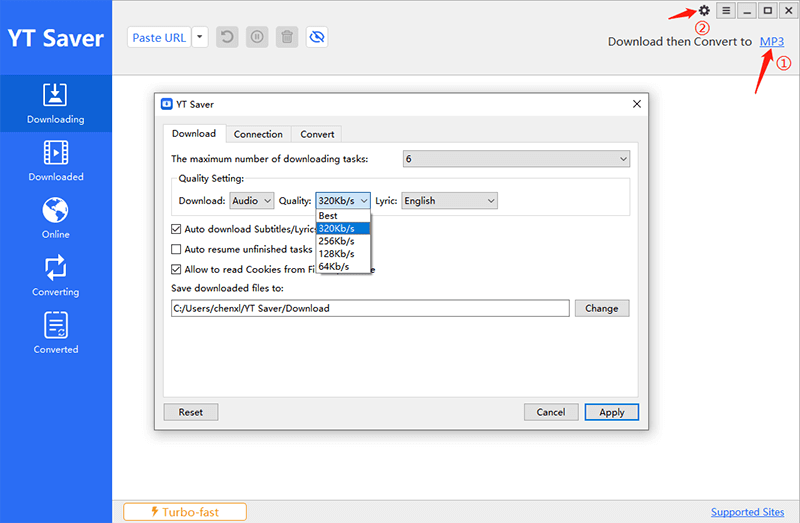
Task: Open the Downloading section in sidebar
Action: click(56, 104)
